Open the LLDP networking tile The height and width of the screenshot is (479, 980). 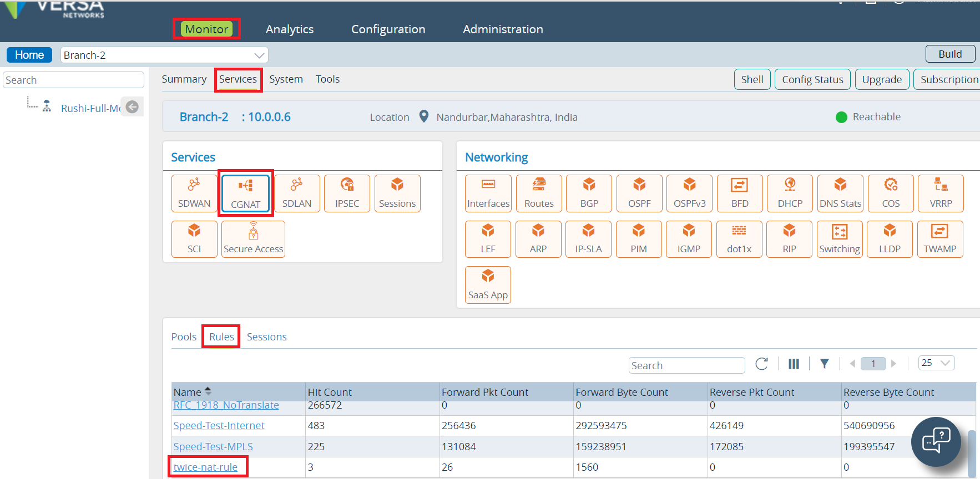pyautogui.click(x=890, y=239)
